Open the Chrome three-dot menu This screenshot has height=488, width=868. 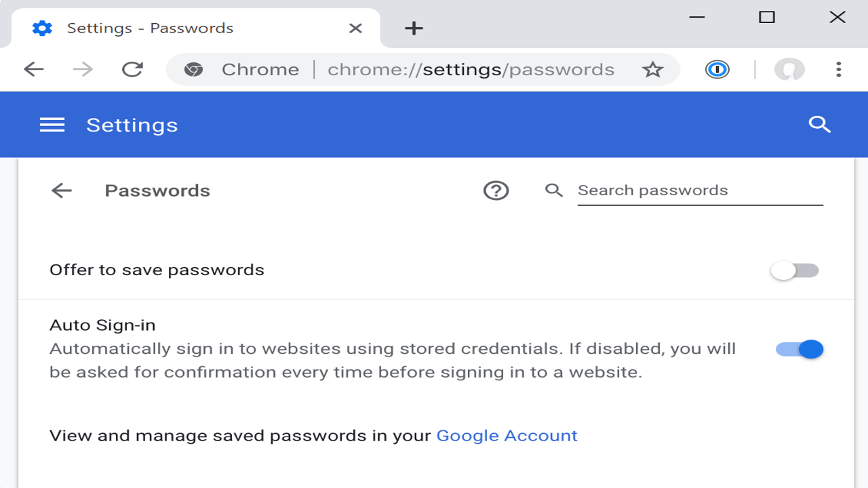[840, 69]
